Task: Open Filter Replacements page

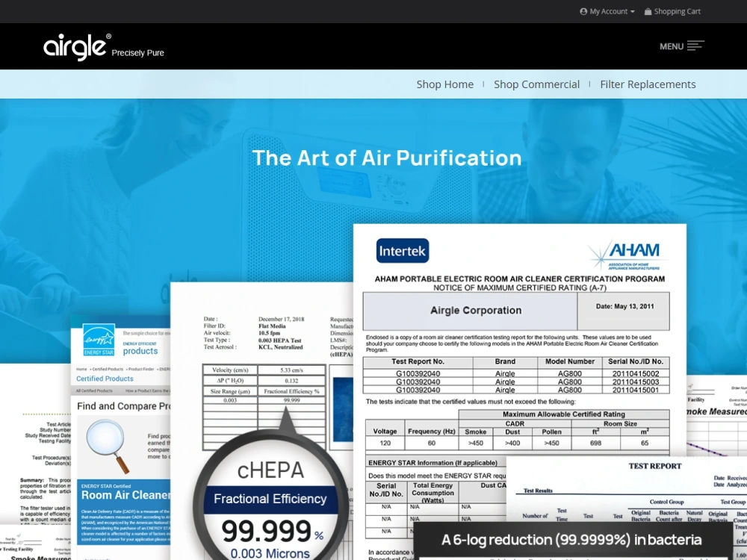Action: [x=648, y=84]
